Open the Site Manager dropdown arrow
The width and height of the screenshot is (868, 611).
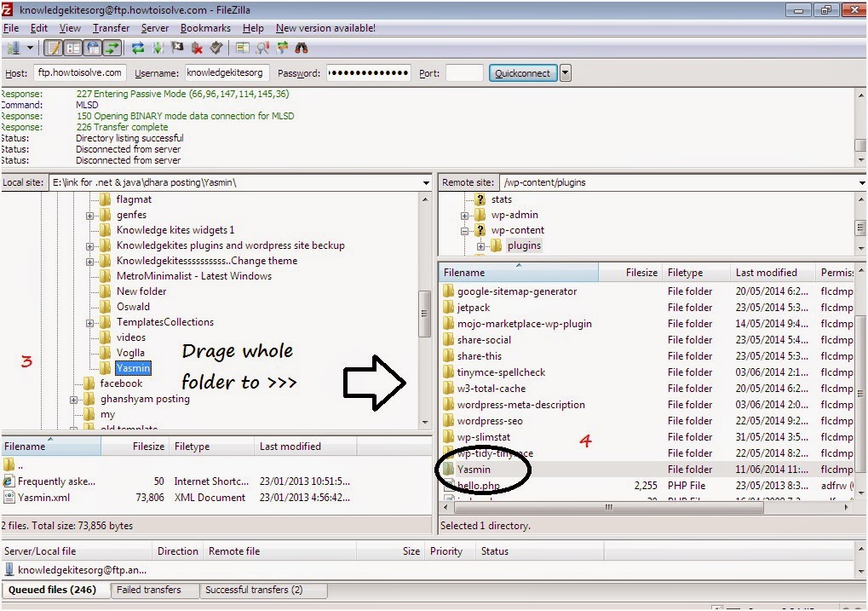point(30,49)
